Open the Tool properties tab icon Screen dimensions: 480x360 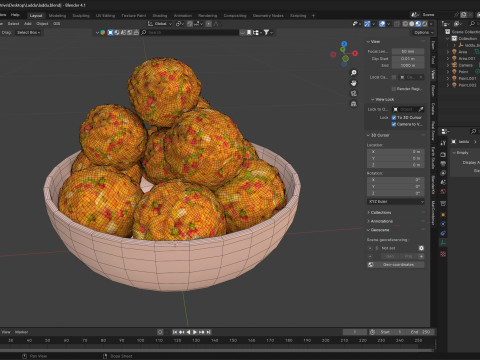pos(443,143)
